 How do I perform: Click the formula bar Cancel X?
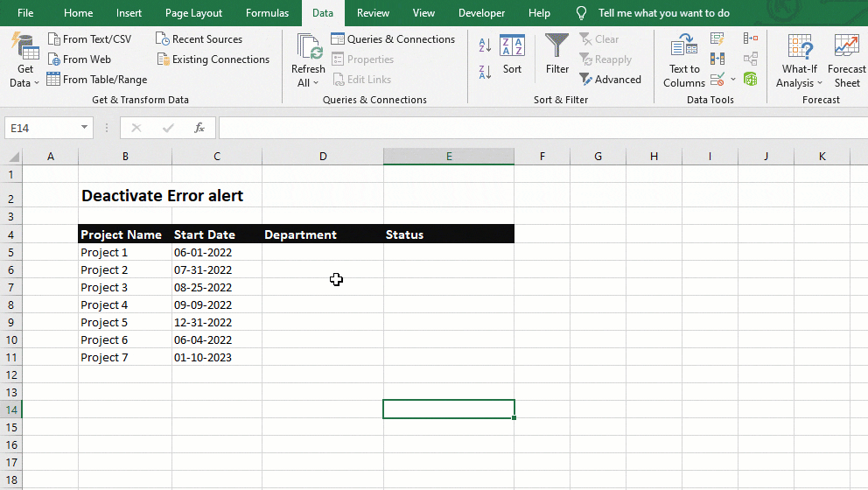click(x=136, y=128)
